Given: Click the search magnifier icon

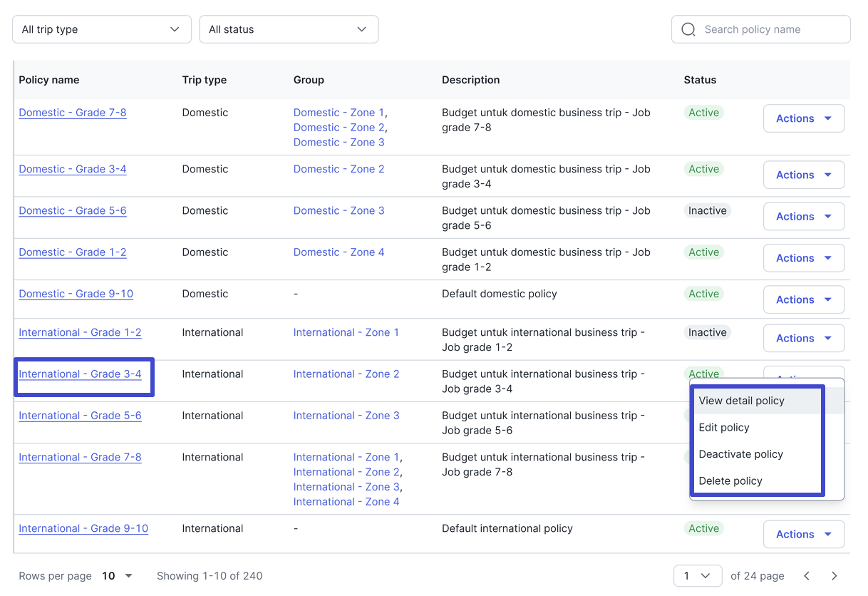Looking at the screenshot, I should [688, 29].
